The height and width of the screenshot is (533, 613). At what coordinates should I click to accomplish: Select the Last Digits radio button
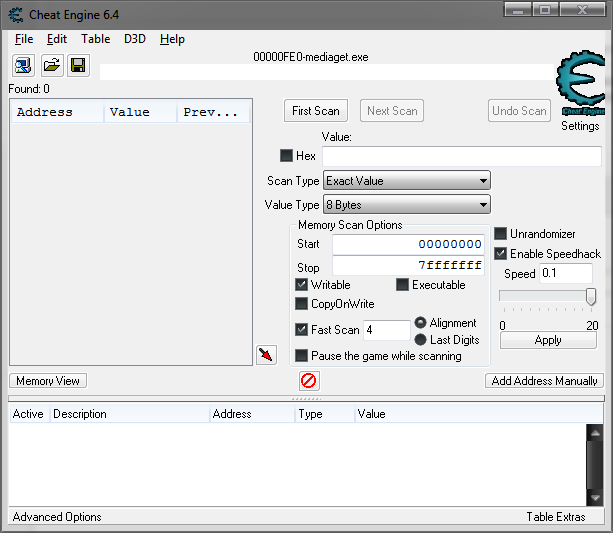[420, 340]
